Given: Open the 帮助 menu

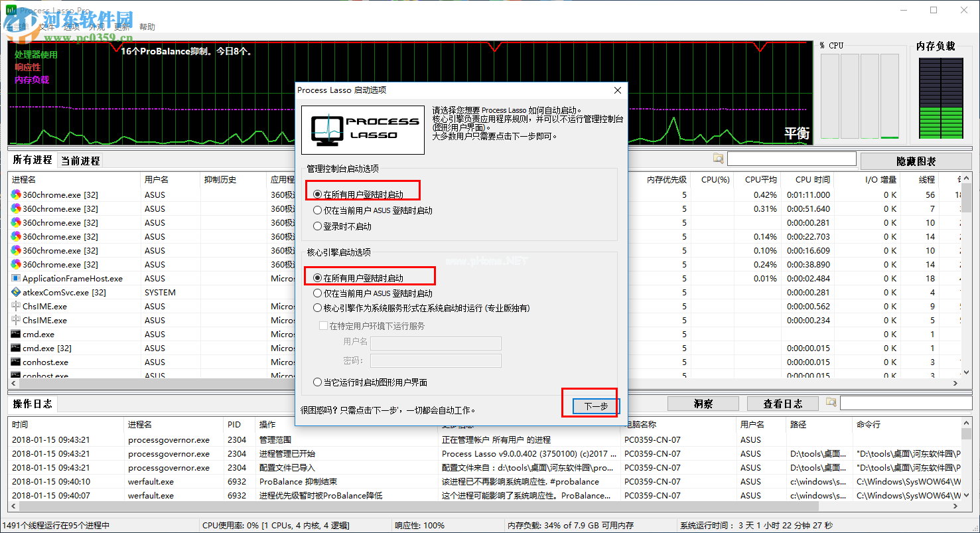Looking at the screenshot, I should click(147, 27).
